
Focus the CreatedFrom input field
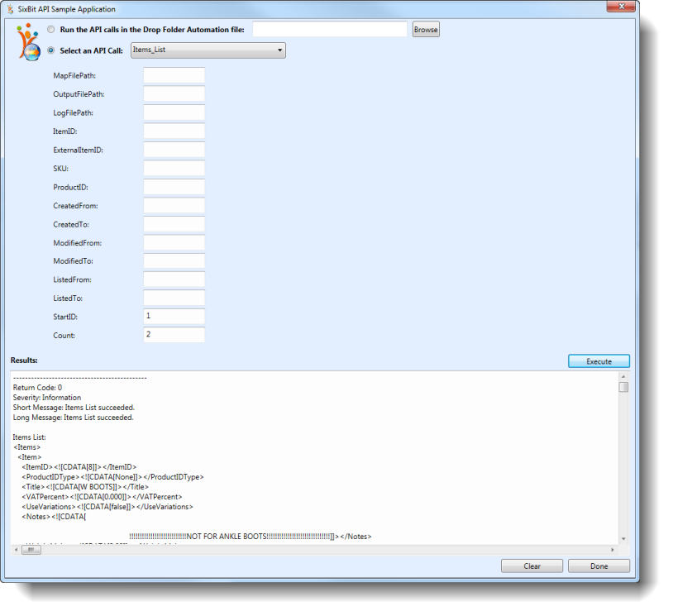click(x=174, y=205)
